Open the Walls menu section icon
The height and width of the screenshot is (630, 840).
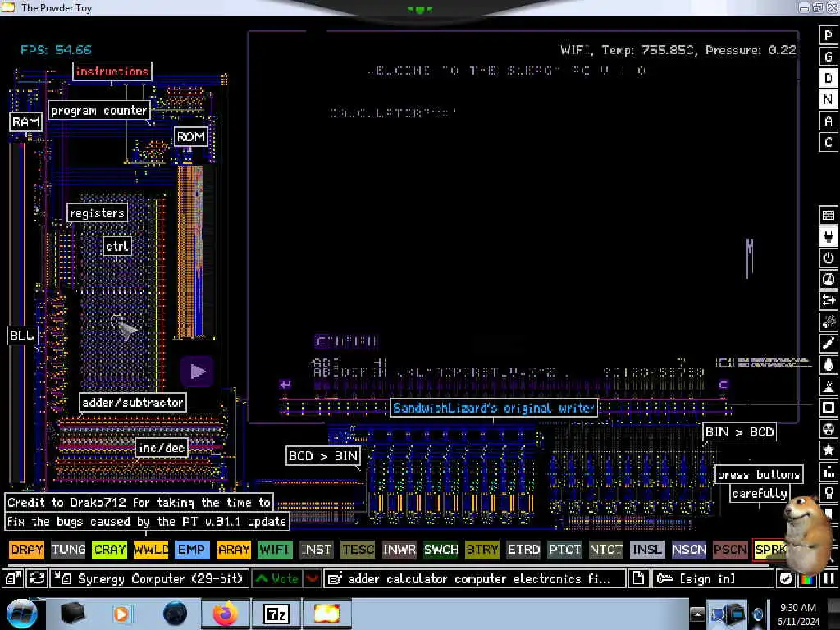(x=829, y=216)
